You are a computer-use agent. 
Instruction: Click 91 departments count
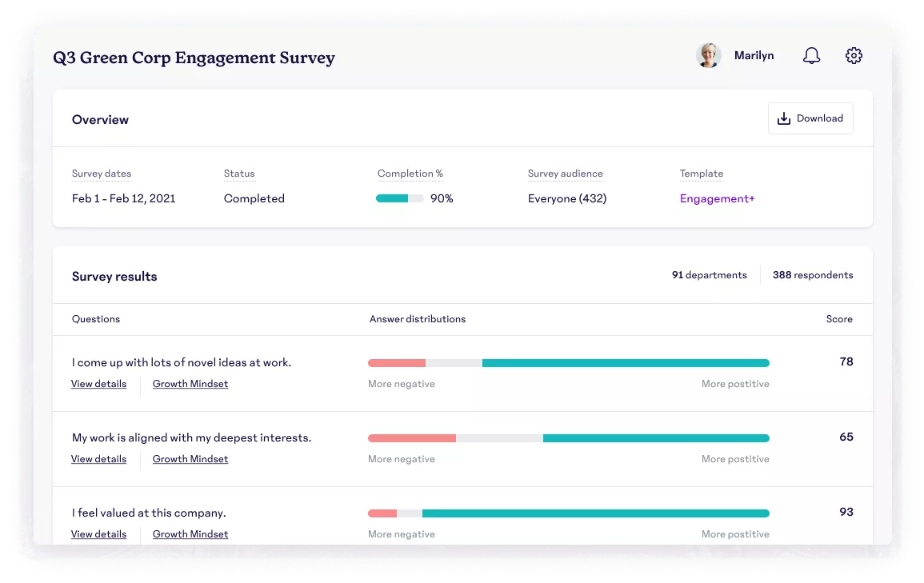point(709,275)
